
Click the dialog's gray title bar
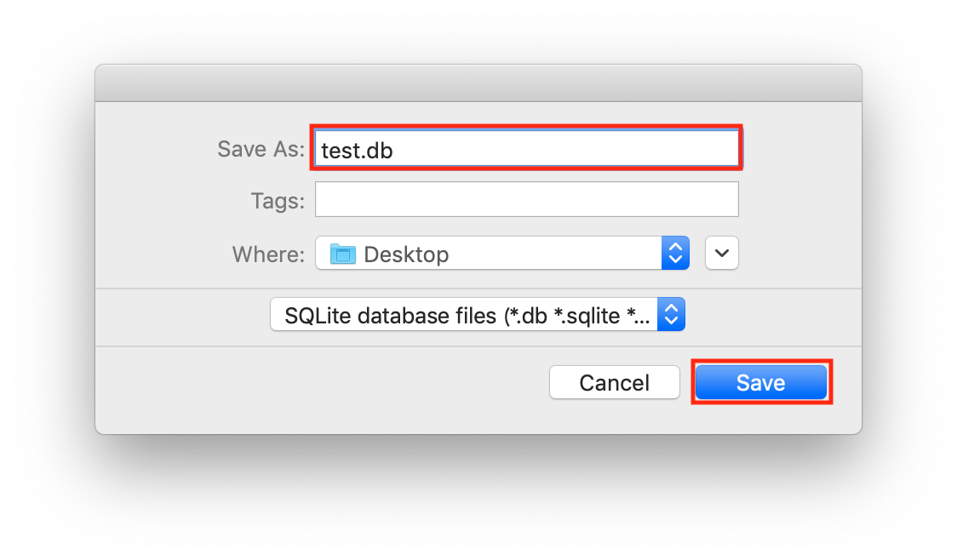tap(478, 83)
